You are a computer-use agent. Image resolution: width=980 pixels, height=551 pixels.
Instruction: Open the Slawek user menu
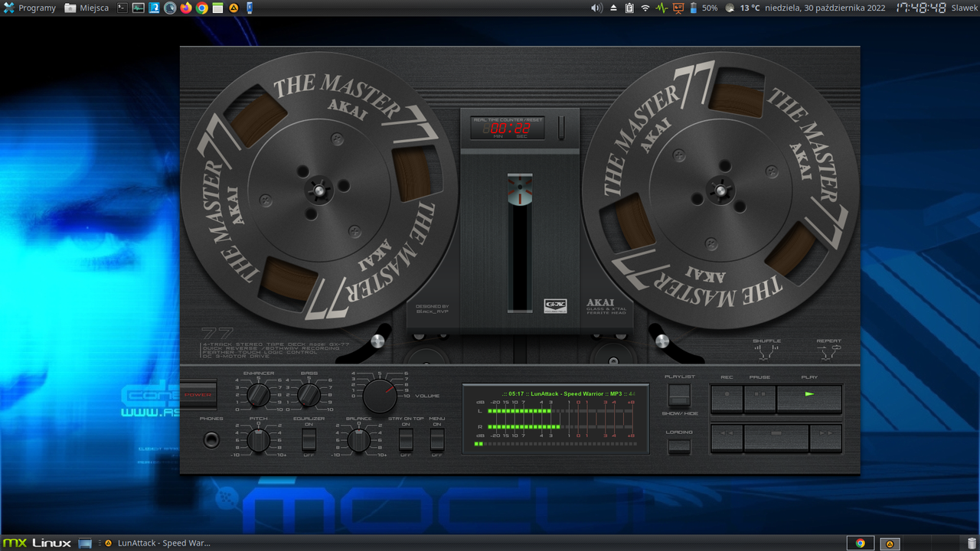964,8
